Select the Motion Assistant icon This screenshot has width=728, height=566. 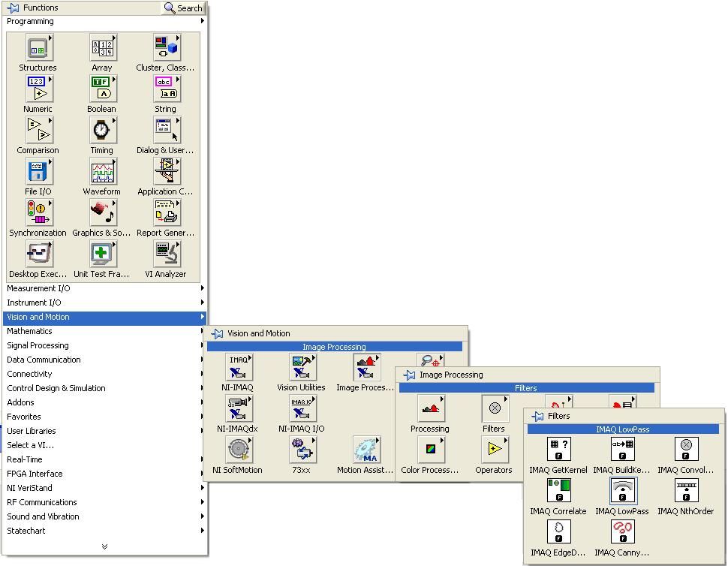pyautogui.click(x=366, y=450)
